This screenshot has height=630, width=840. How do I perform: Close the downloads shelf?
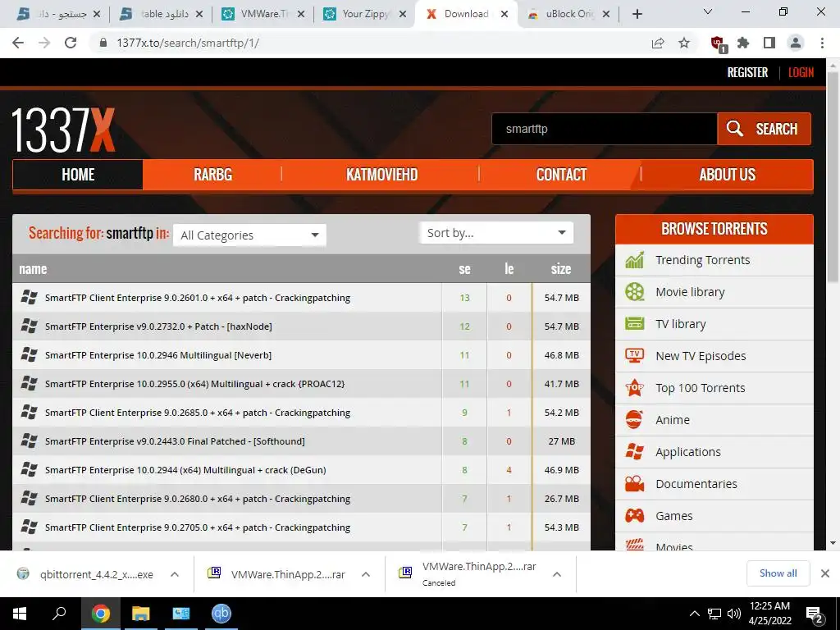point(825,573)
